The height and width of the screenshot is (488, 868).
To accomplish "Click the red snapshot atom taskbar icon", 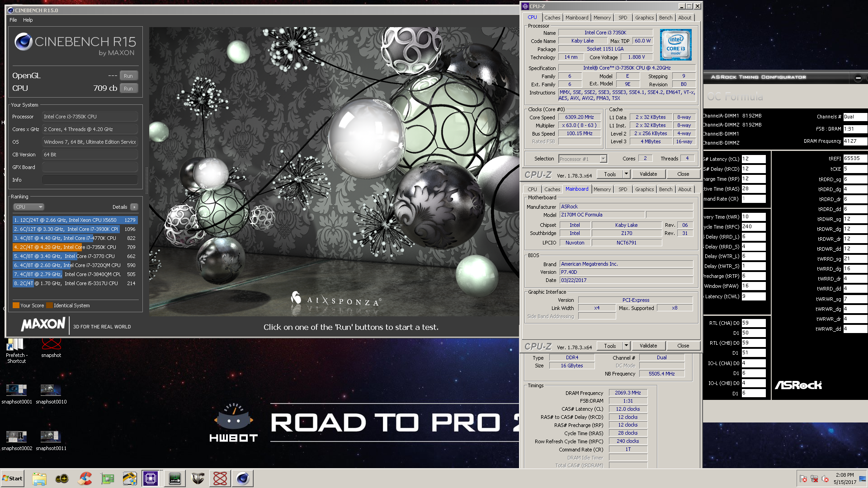I will coord(220,479).
